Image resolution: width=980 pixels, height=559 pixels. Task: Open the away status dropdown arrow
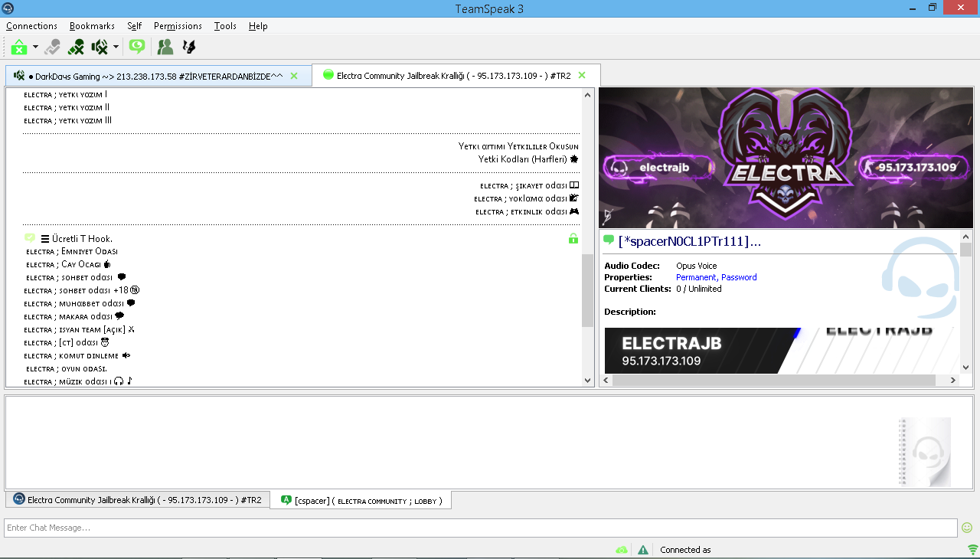pyautogui.click(x=35, y=47)
